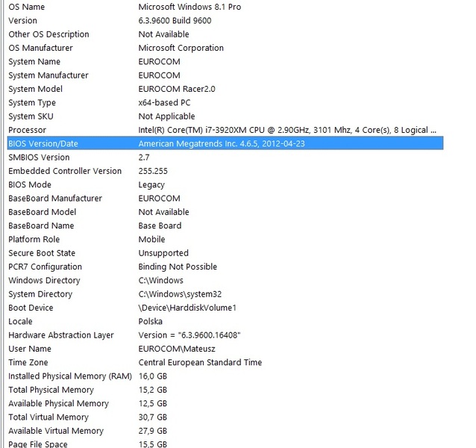This screenshot has height=448, width=476.
Task: Select OS Manufacturer row
Action: click(x=225, y=48)
